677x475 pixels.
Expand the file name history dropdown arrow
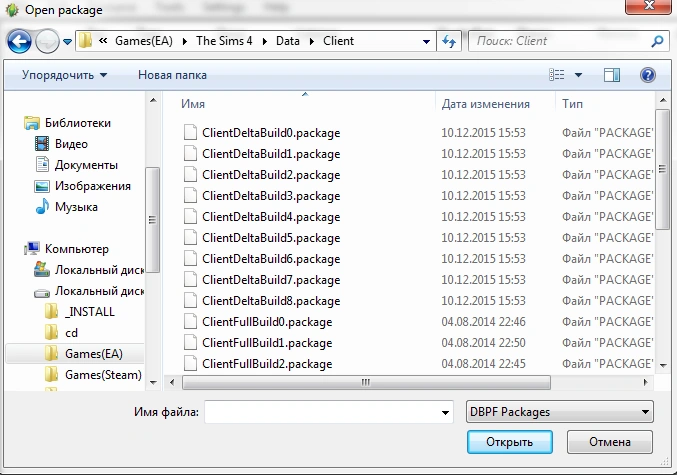(x=445, y=412)
